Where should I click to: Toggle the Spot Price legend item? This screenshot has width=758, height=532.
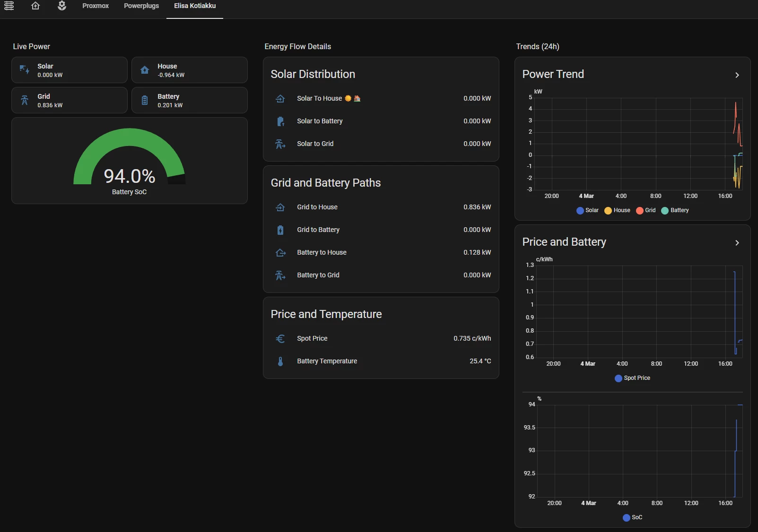pyautogui.click(x=632, y=378)
